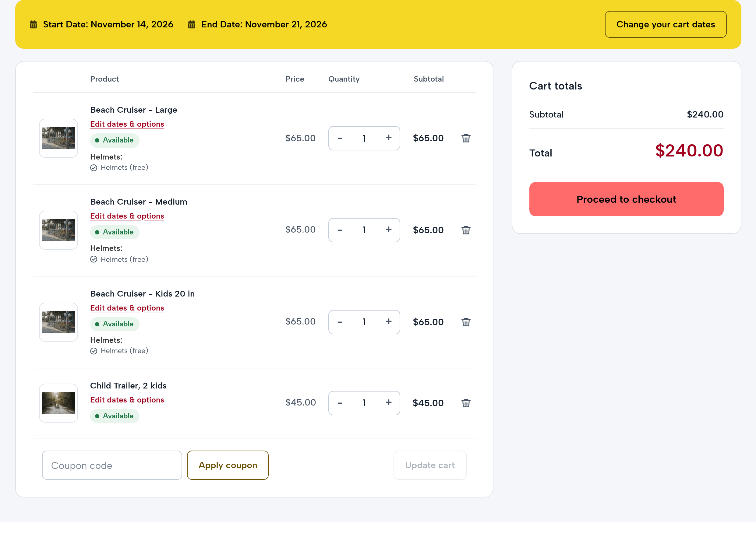This screenshot has width=756, height=534.
Task: Open Edit dates & options for Child Trailer
Action: coord(127,400)
